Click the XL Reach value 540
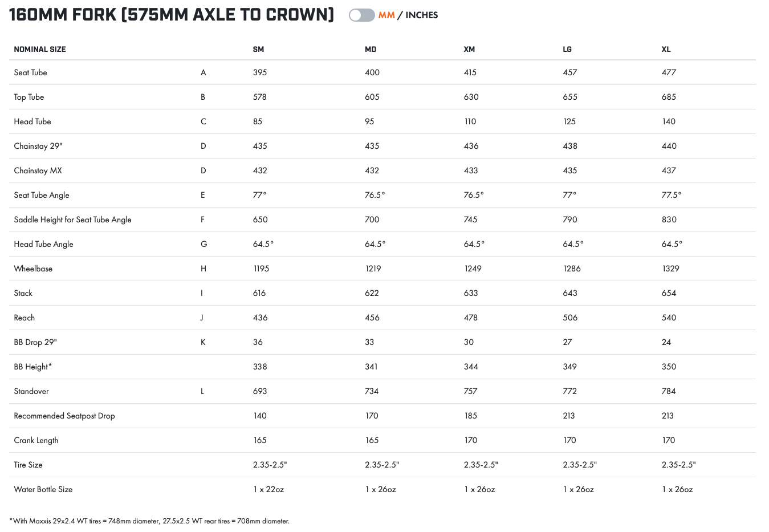Image resolution: width=769 pixels, height=532 pixels. tap(669, 318)
